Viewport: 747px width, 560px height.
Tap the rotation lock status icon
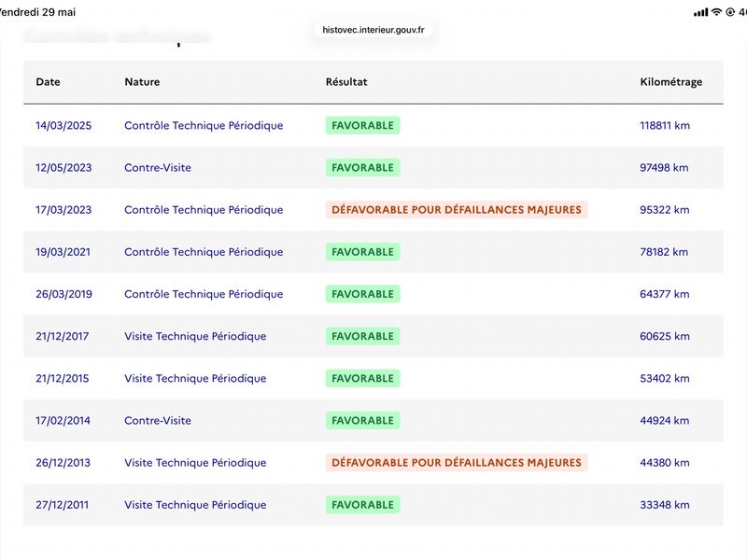730,12
